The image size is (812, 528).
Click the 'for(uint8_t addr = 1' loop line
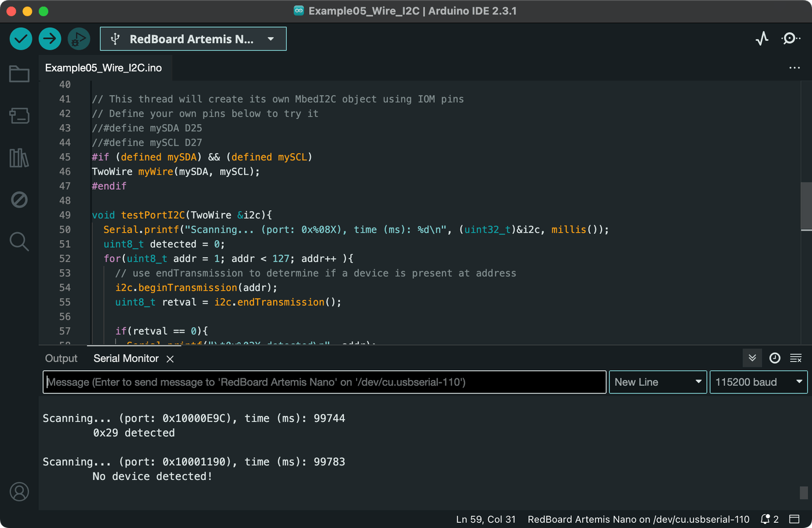coord(229,259)
